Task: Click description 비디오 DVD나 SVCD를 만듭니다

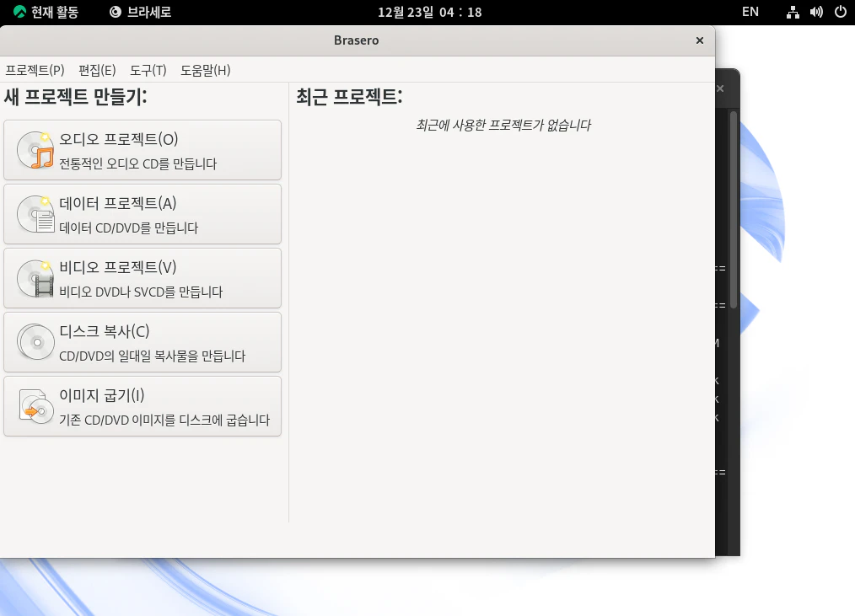Action: [141, 292]
